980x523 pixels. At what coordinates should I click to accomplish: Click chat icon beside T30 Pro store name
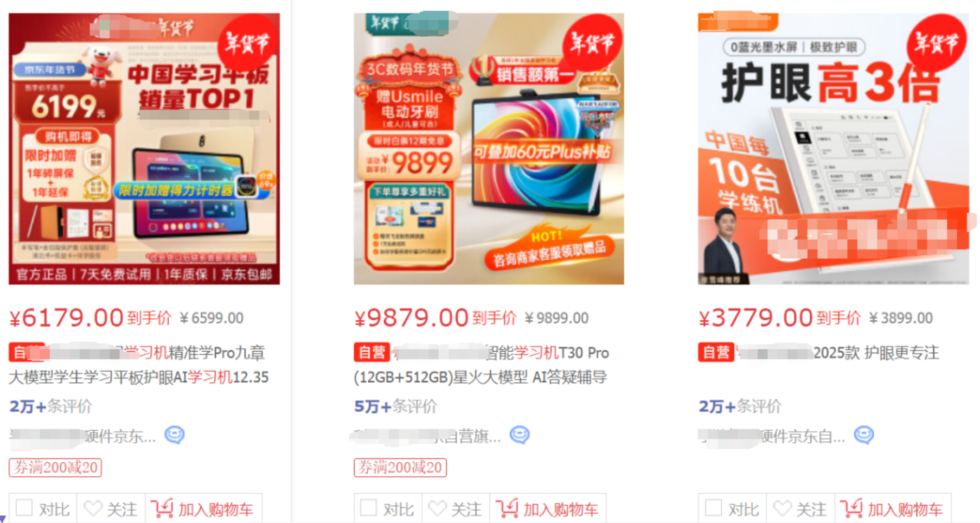[520, 435]
